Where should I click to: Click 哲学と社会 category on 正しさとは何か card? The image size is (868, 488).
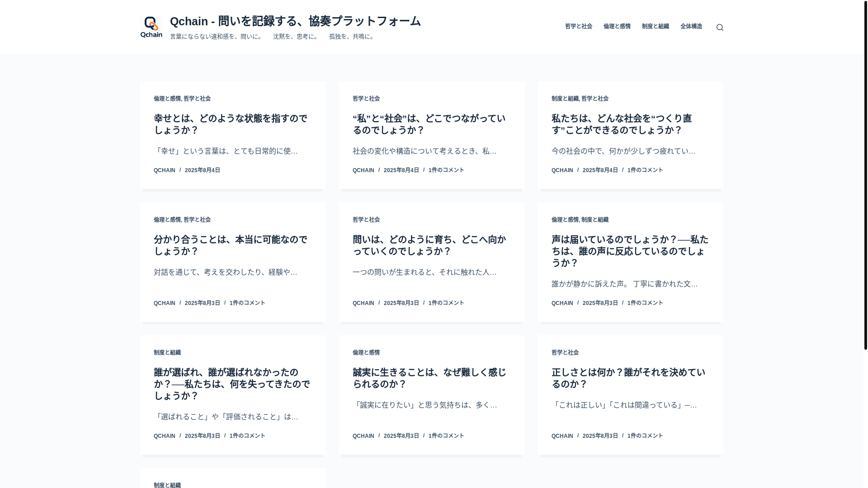pos(565,352)
